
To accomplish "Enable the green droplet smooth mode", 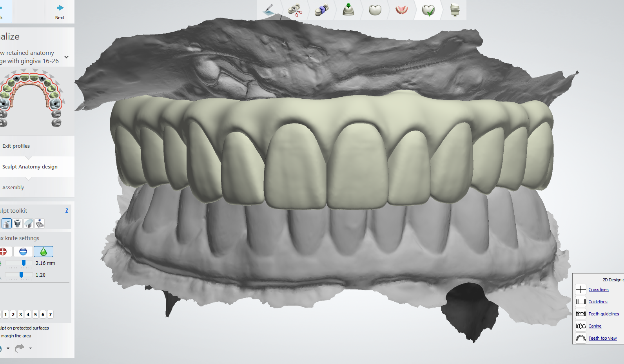I will 44,252.
